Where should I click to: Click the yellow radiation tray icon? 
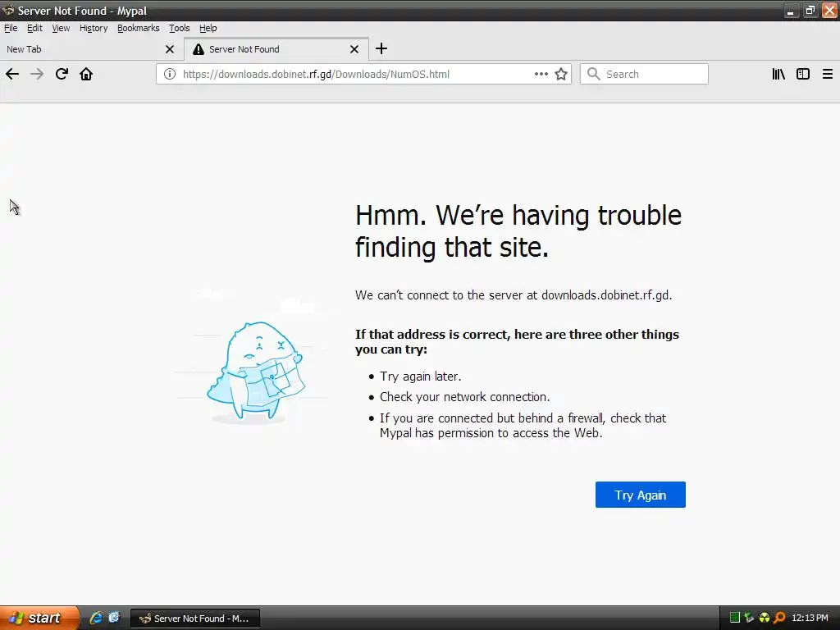pyautogui.click(x=765, y=618)
